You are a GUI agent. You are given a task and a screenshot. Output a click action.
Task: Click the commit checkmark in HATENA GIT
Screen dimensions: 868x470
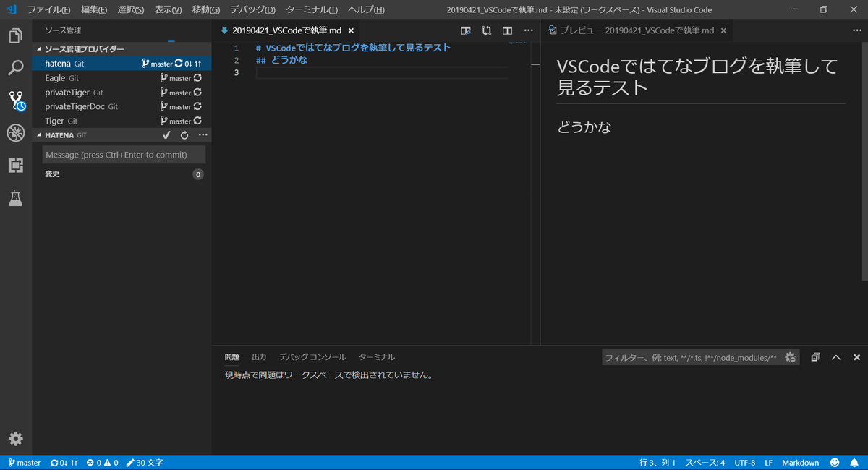(x=166, y=134)
